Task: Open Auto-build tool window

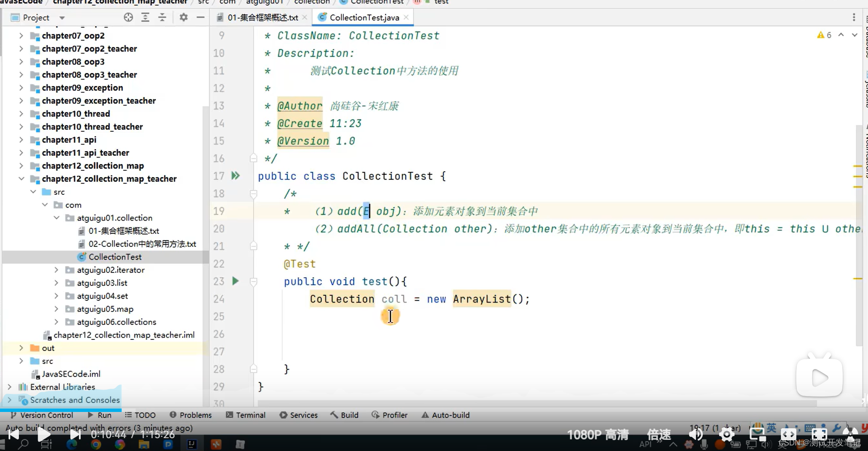Action: pos(446,415)
